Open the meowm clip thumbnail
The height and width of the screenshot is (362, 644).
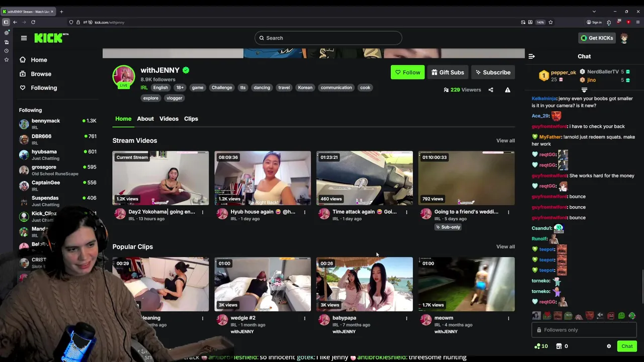(466, 284)
